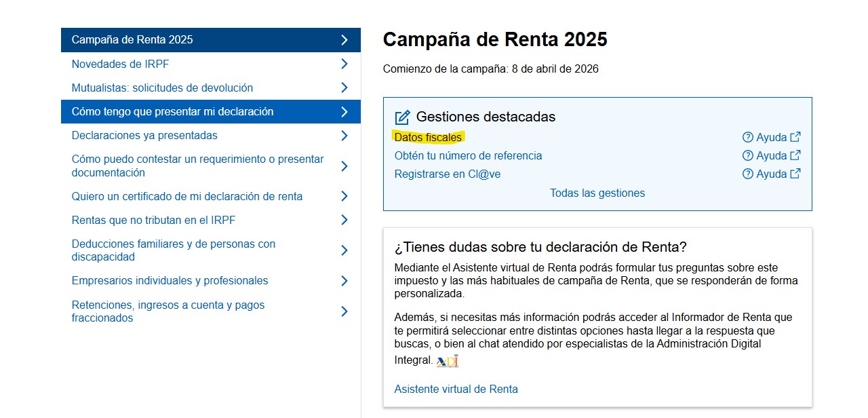The height and width of the screenshot is (418, 868).
Task: Click the Campaña de Renta 2025 page heading
Action: tap(495, 39)
